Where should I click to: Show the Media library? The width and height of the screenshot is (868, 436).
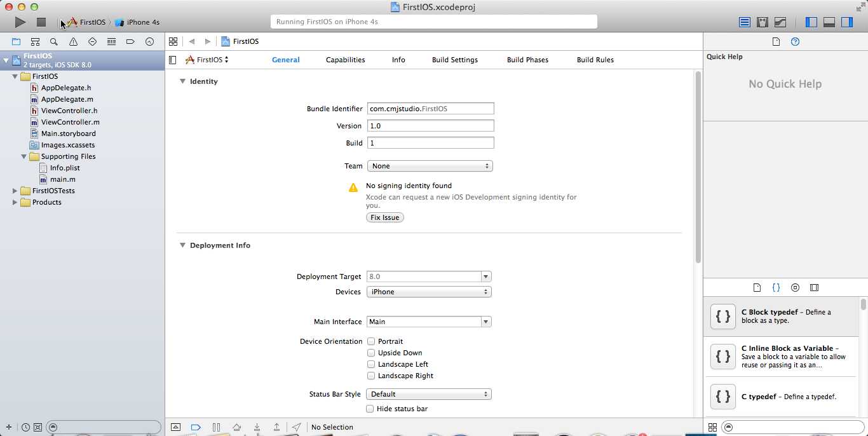click(x=814, y=287)
